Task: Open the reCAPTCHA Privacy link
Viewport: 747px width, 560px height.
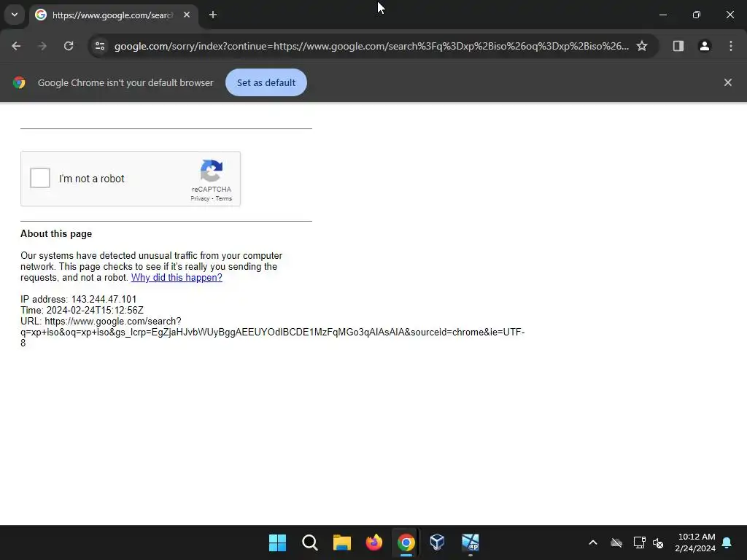Action: pyautogui.click(x=200, y=198)
